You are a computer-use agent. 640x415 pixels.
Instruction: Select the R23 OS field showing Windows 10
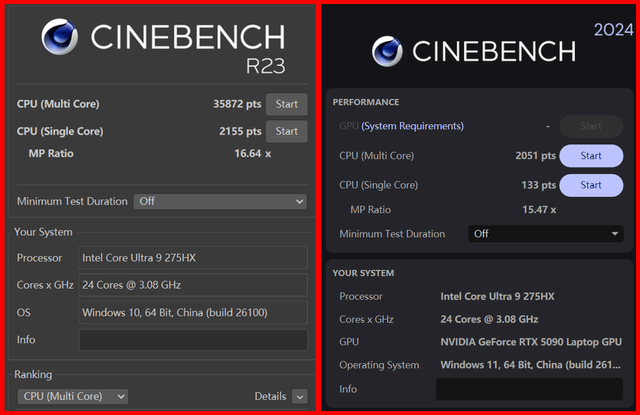193,313
